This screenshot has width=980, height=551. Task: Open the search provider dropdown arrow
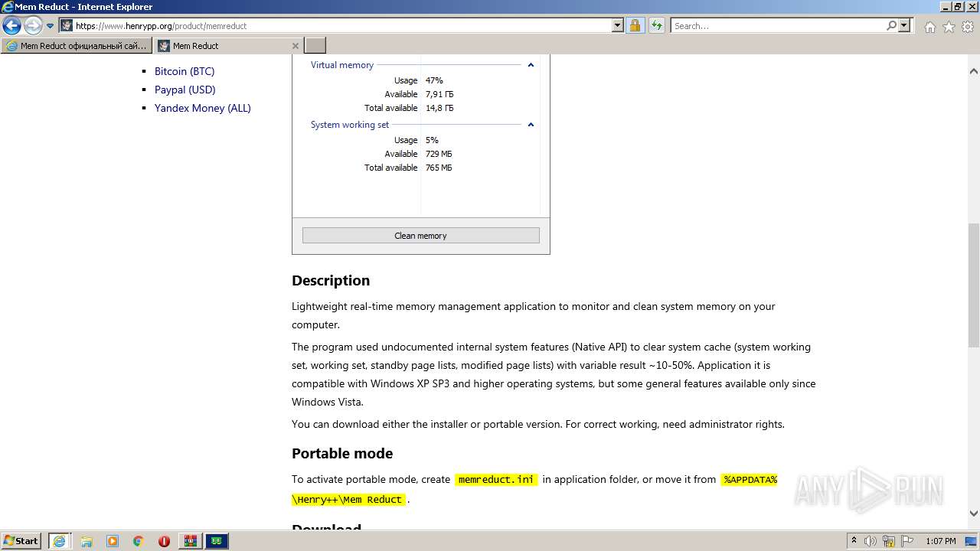pyautogui.click(x=904, y=26)
